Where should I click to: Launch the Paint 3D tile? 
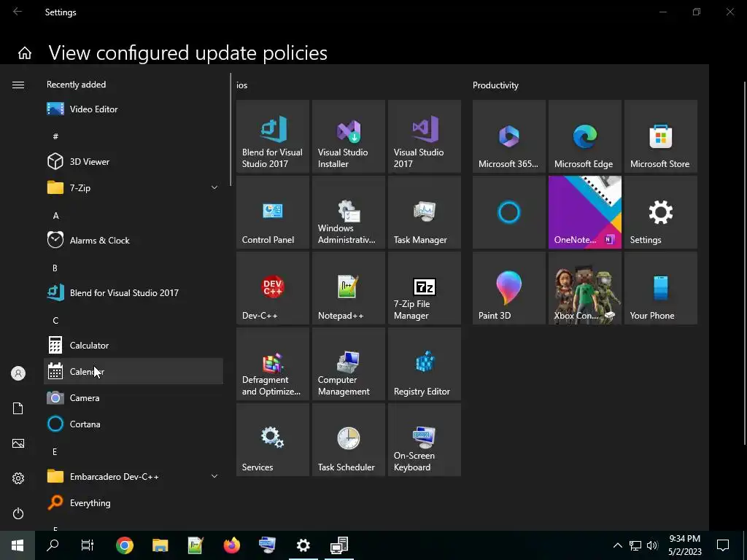click(x=508, y=288)
